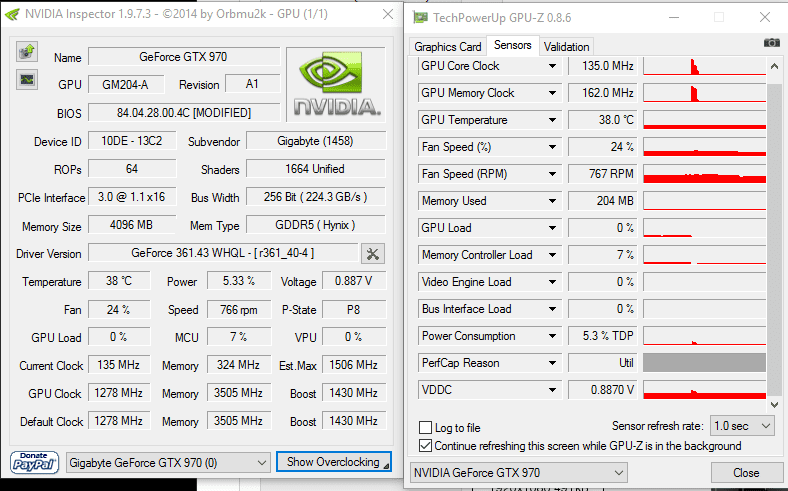Click the GPU Temperature history graph
This screenshot has height=491, width=788.
tap(705, 120)
